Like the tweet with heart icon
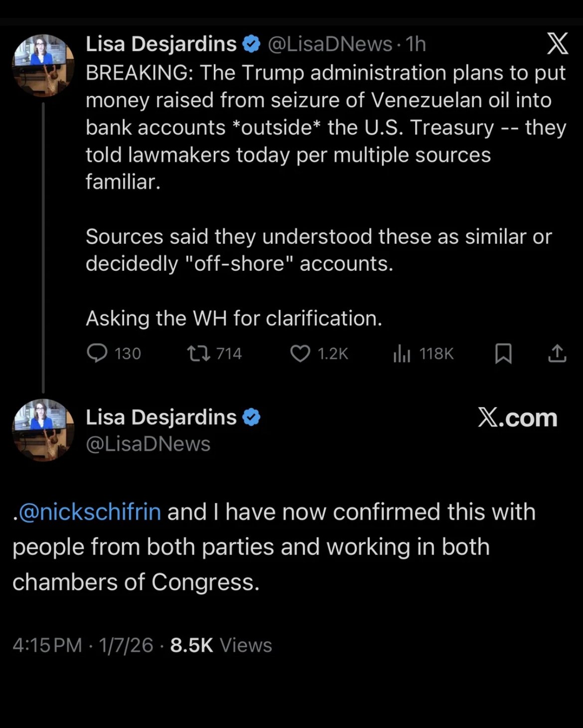 pos(300,353)
